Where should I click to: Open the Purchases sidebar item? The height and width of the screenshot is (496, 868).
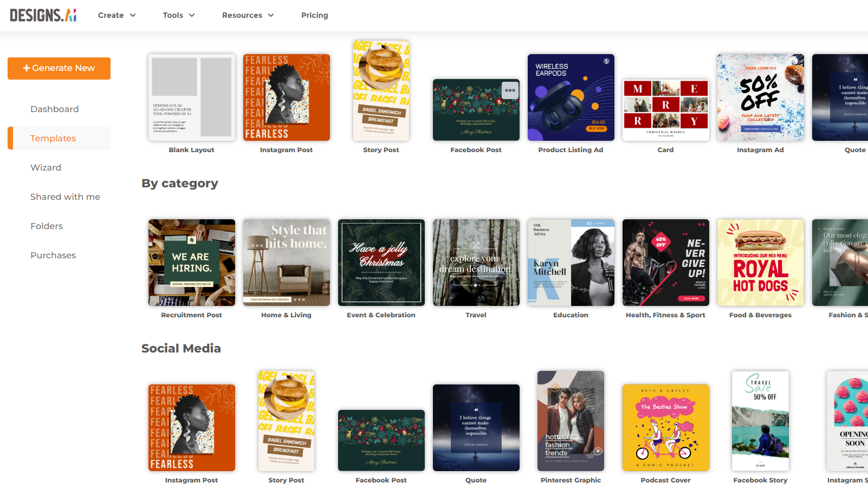tap(53, 255)
